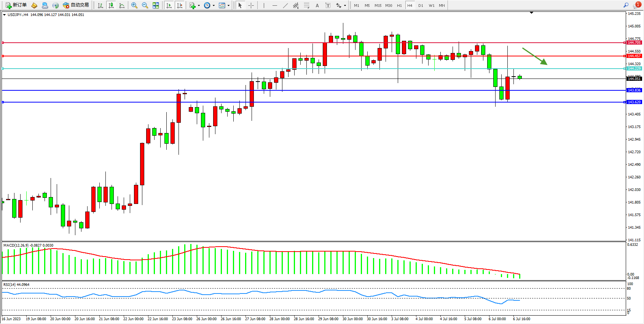Switch to the D1 timeframe
This screenshot has height=324, width=644.
tap(421, 5)
